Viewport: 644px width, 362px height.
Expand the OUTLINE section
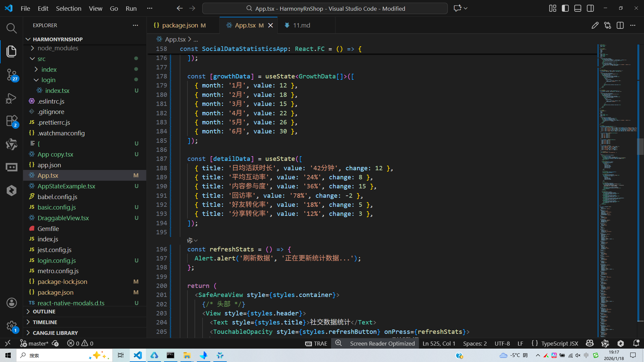[x=44, y=312]
